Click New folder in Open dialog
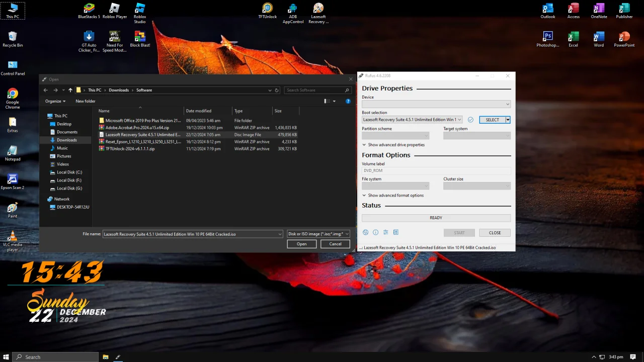The width and height of the screenshot is (644, 362). pos(86,101)
